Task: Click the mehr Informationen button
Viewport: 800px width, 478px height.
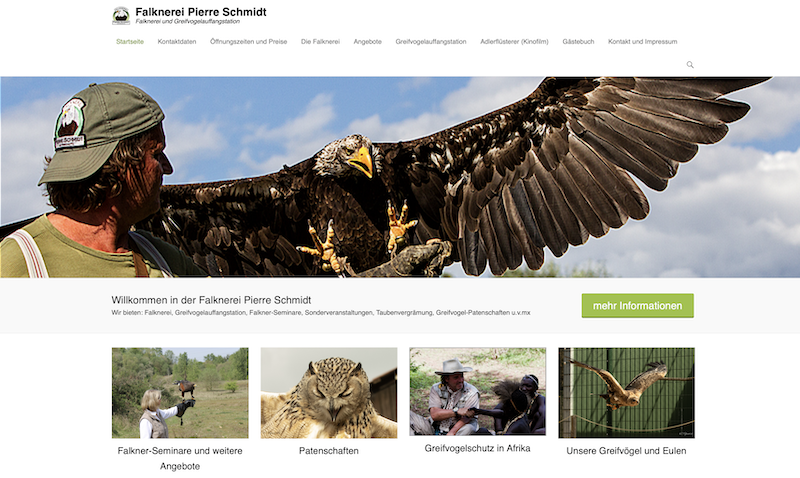Action: point(637,306)
